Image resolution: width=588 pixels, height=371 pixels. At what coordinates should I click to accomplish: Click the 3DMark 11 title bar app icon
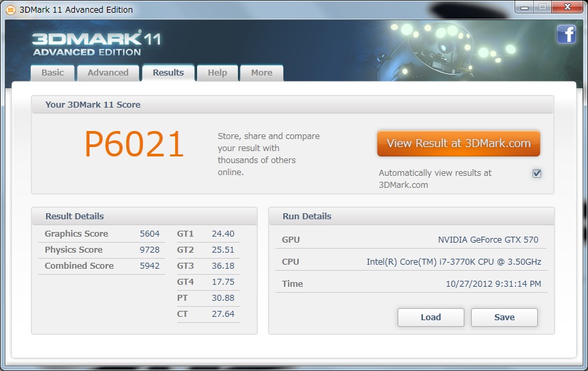click(11, 10)
